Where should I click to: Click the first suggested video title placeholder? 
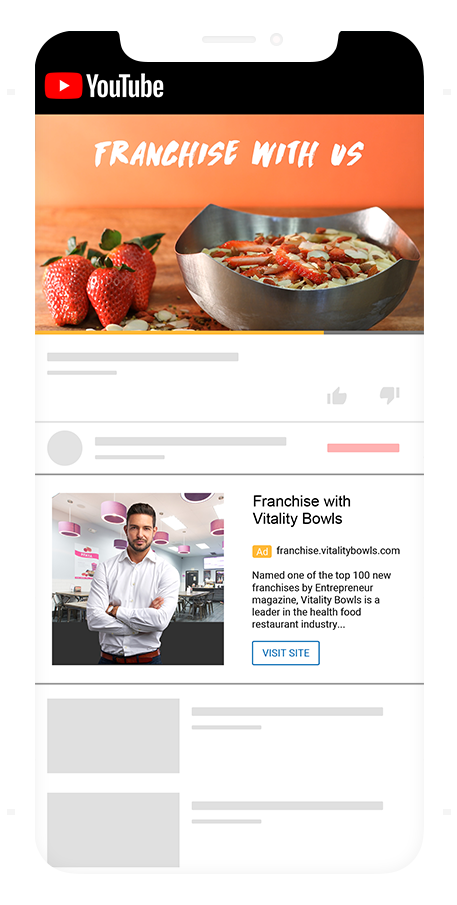click(287, 712)
